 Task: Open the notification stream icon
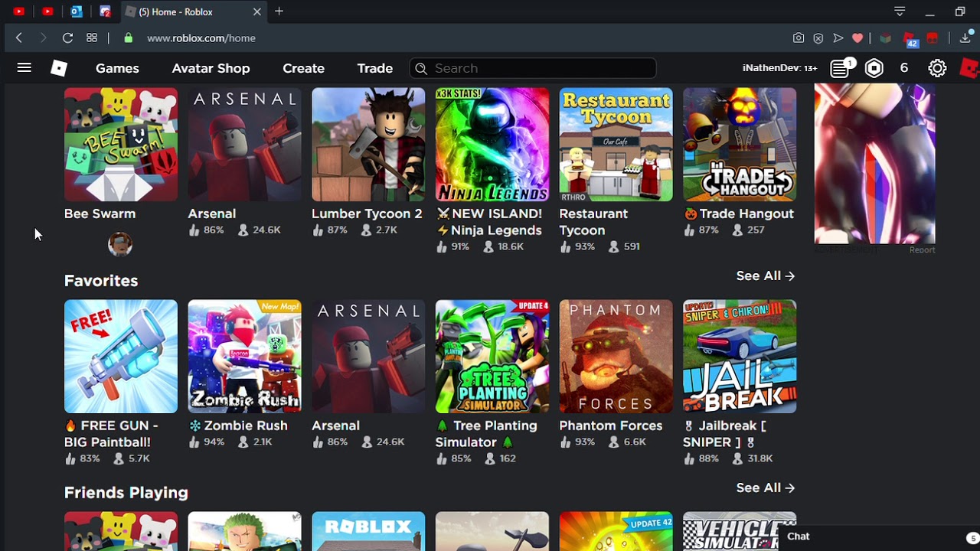841,68
